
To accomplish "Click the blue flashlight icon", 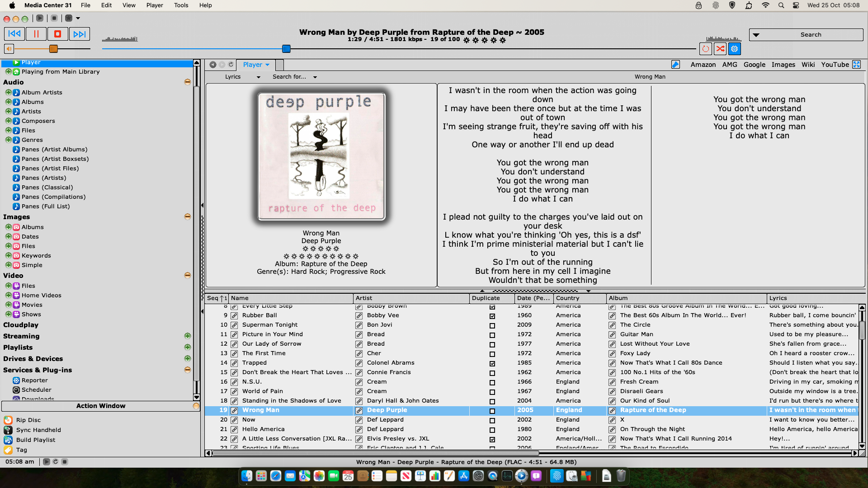I will pos(675,65).
